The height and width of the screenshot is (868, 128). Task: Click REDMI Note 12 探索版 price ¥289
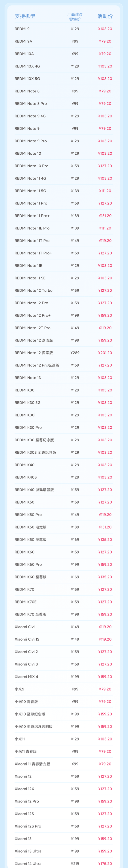[x=75, y=353]
